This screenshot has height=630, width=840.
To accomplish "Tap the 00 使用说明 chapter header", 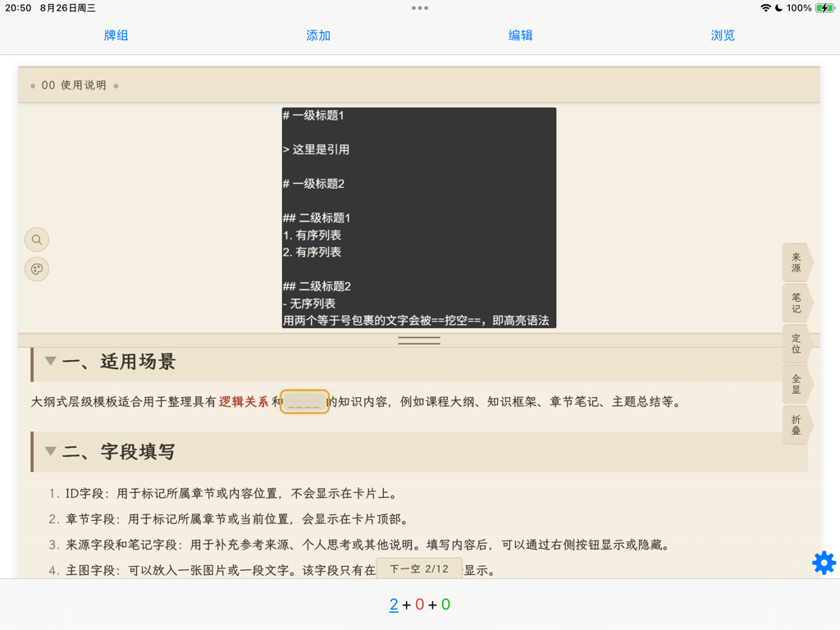I will (419, 85).
